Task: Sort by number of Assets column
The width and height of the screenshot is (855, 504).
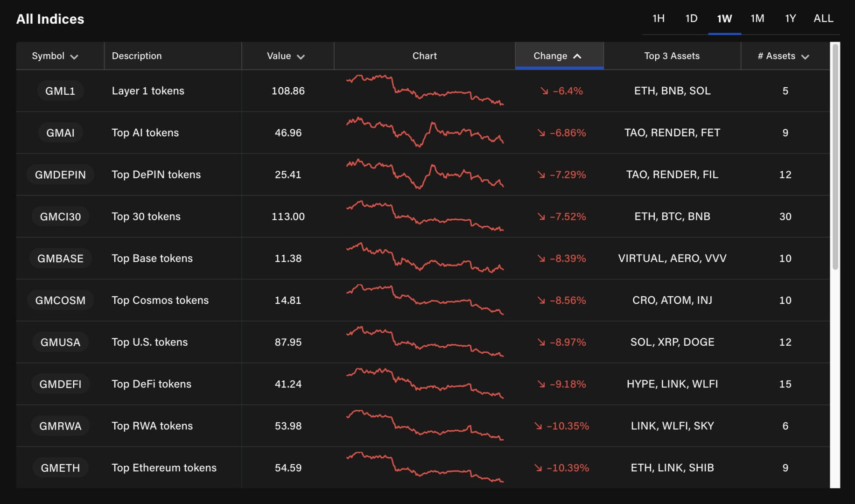Action: point(783,56)
